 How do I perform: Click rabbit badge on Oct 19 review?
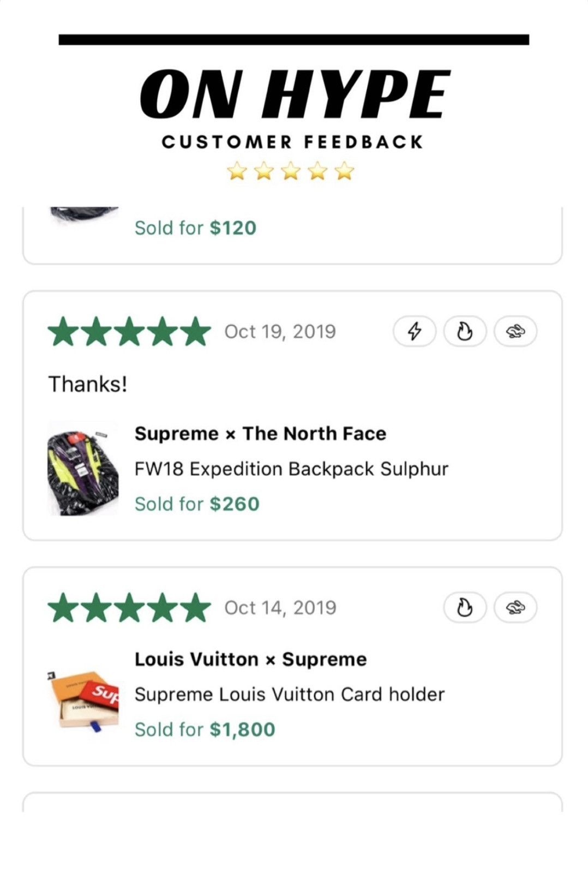[515, 331]
